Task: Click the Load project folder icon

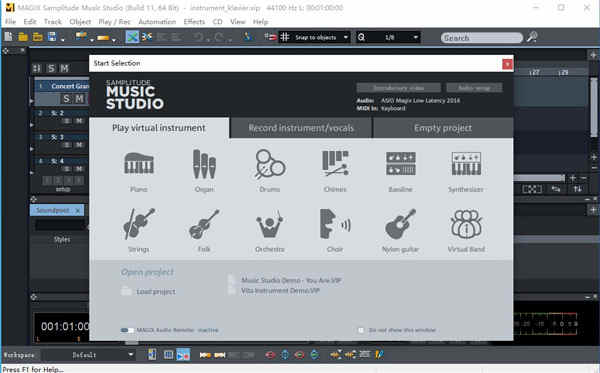Action: tap(126, 291)
